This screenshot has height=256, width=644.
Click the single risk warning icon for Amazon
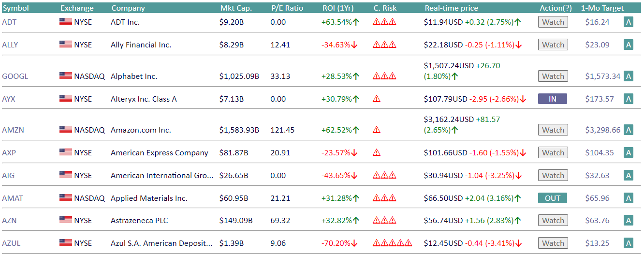click(377, 130)
